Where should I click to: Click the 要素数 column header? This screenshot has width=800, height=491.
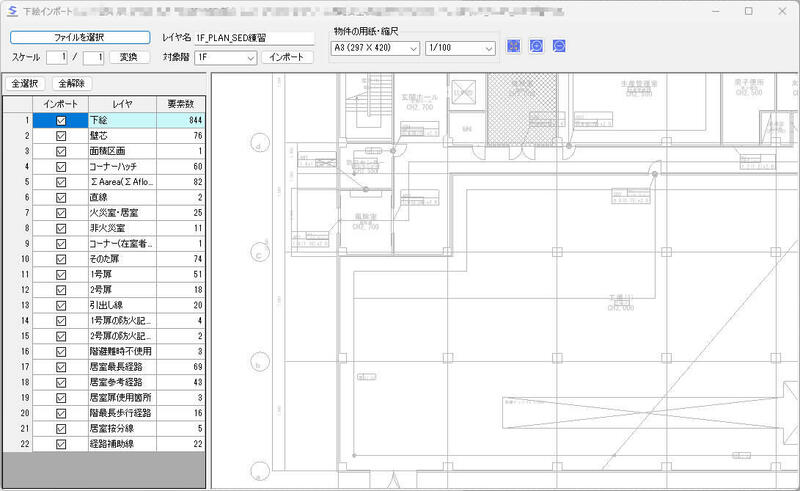click(x=181, y=104)
